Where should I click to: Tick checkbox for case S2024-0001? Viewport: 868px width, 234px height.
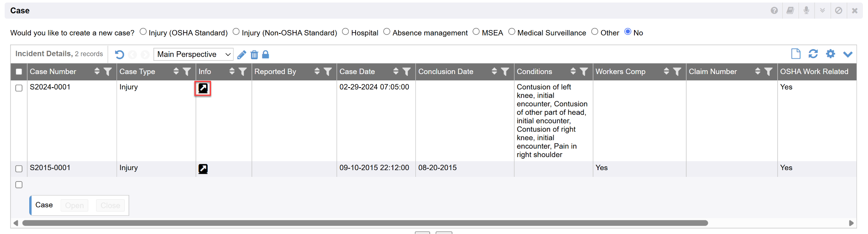[19, 88]
